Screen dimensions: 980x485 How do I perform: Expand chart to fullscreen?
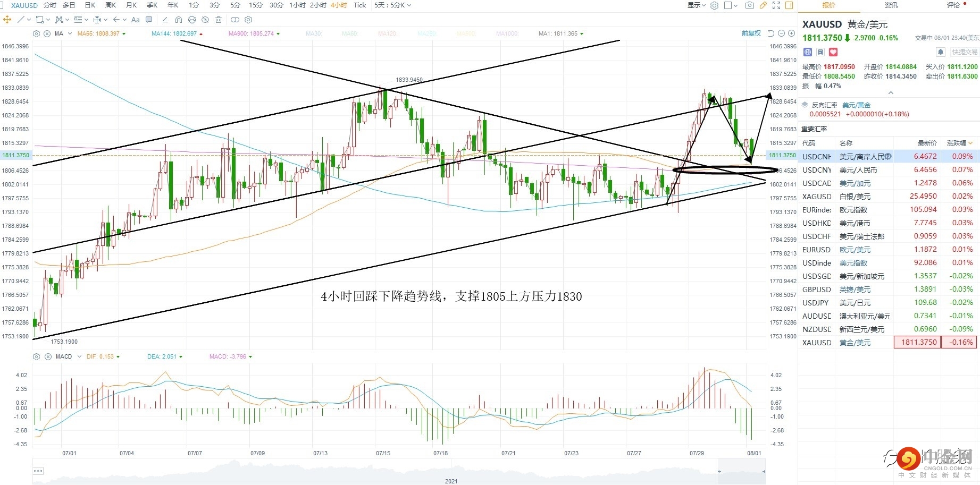click(776, 5)
